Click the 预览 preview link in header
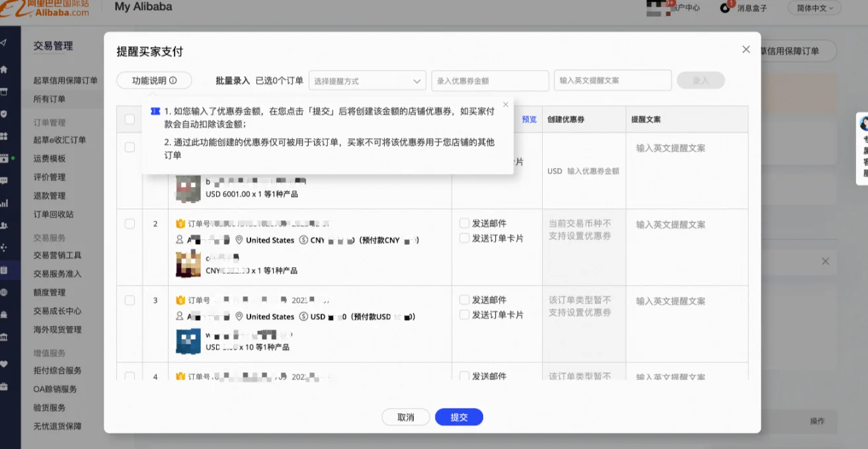Image resolution: width=868 pixels, height=449 pixels. click(530, 120)
